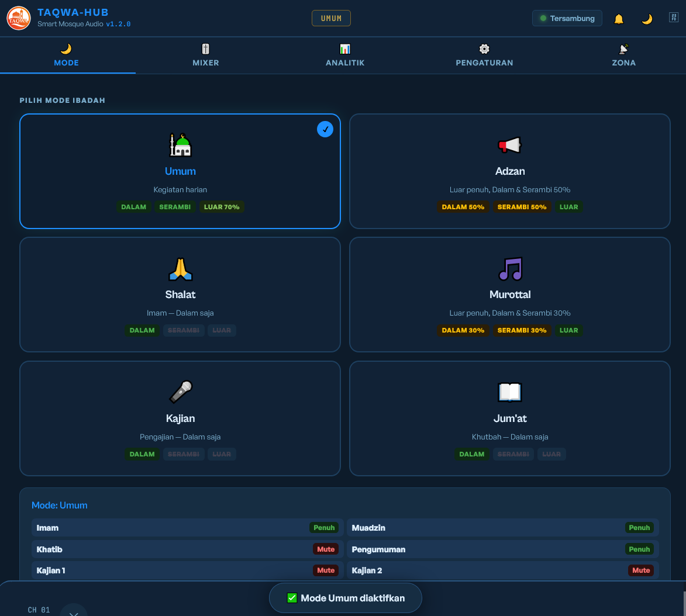Screen dimensions: 686x616
Task: Click the crescent moon MODE icon
Action: [66, 49]
